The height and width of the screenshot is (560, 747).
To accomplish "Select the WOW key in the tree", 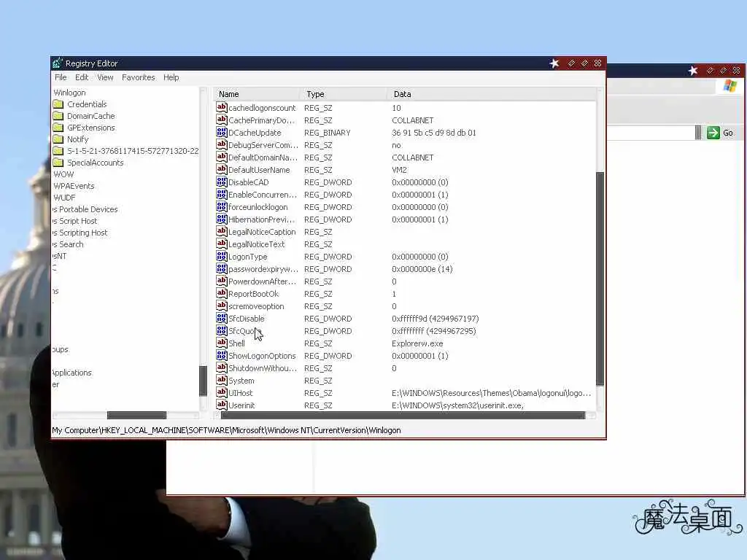I will coord(64,174).
